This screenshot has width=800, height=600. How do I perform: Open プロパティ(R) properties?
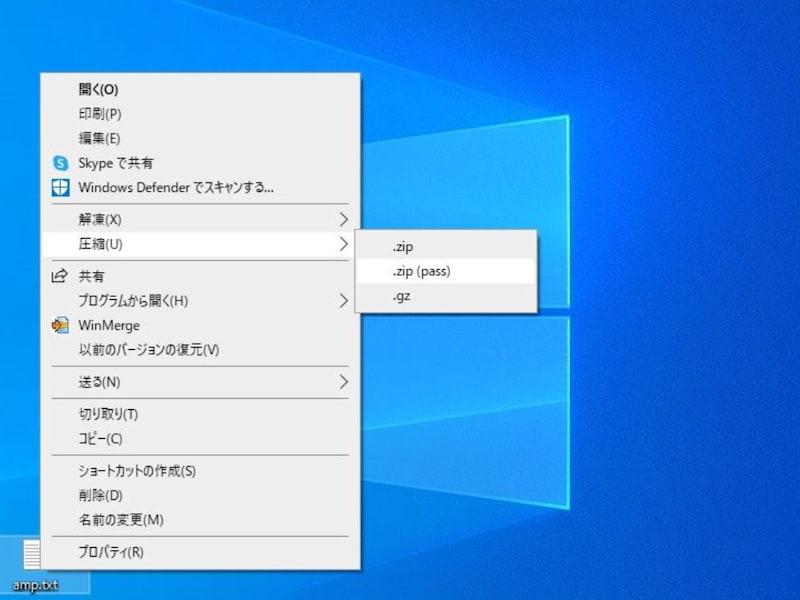click(x=200, y=552)
